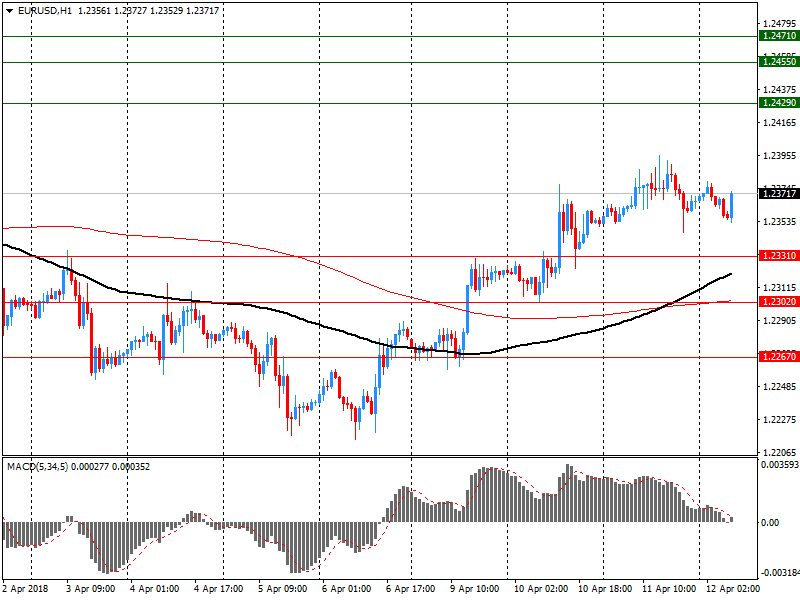800x600 pixels.
Task: Select the 1.22485 price scale value
Action: point(779,387)
